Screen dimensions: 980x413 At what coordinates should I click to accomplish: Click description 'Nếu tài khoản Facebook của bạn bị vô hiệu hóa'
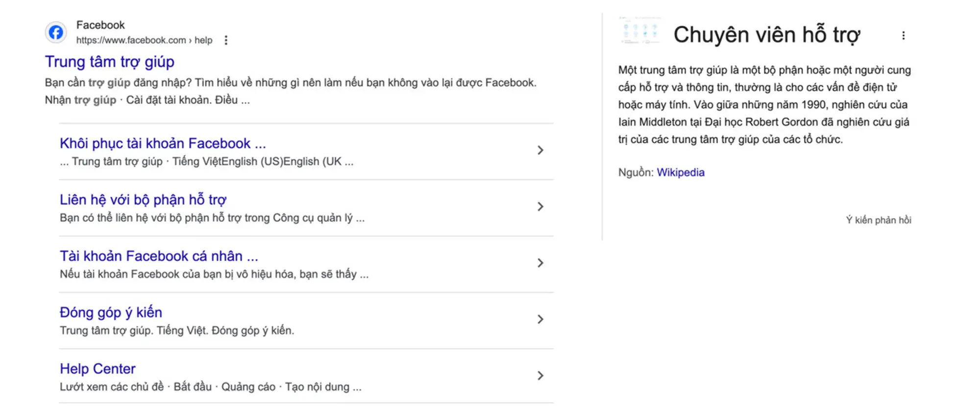[214, 274]
